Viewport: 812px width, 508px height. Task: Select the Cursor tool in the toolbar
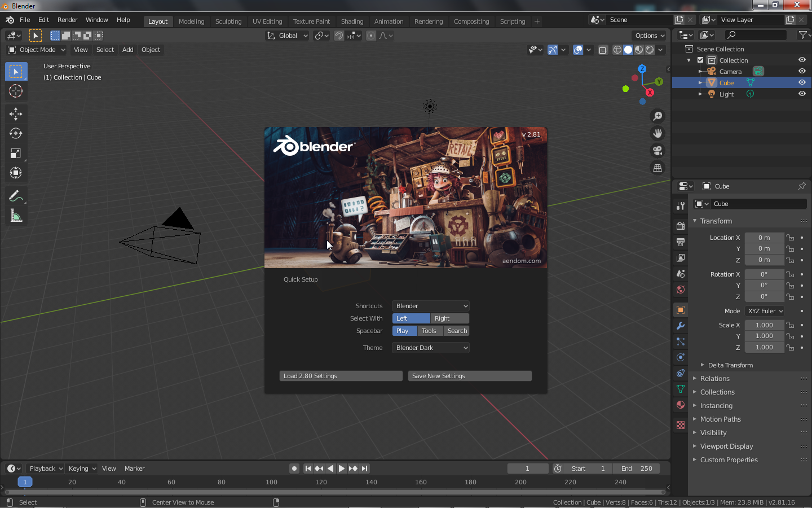16,91
